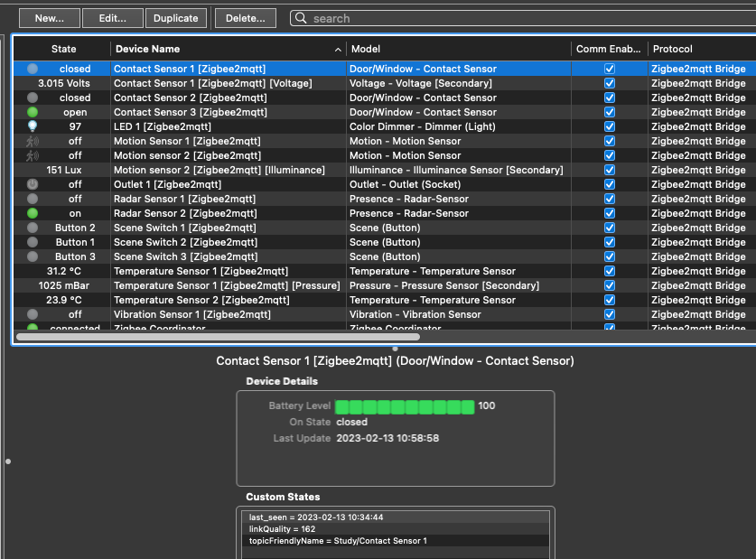Toggle Comm Enabled for LED 1
The image size is (756, 559).
610,126
